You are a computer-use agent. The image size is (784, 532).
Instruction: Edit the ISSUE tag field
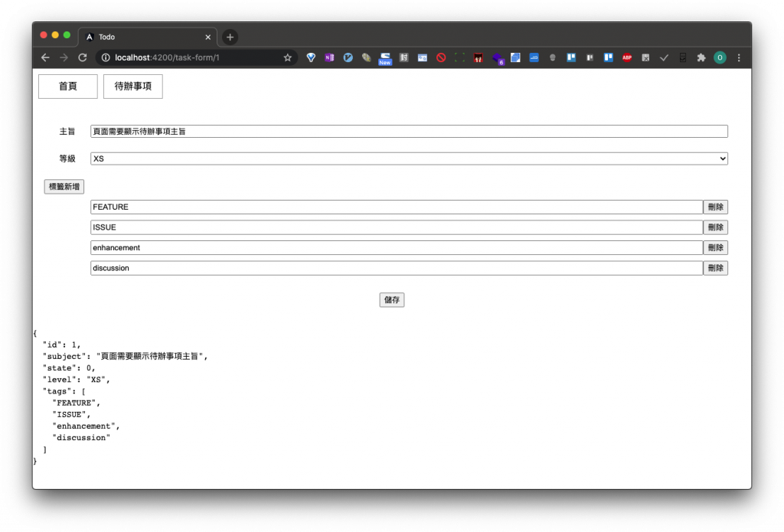[397, 227]
